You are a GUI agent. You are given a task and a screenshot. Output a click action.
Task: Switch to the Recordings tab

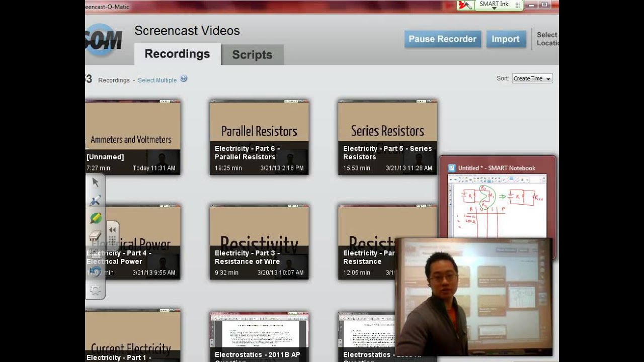click(x=177, y=54)
